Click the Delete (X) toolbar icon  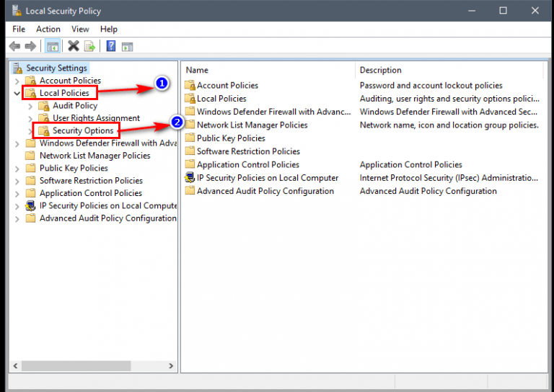(74, 46)
